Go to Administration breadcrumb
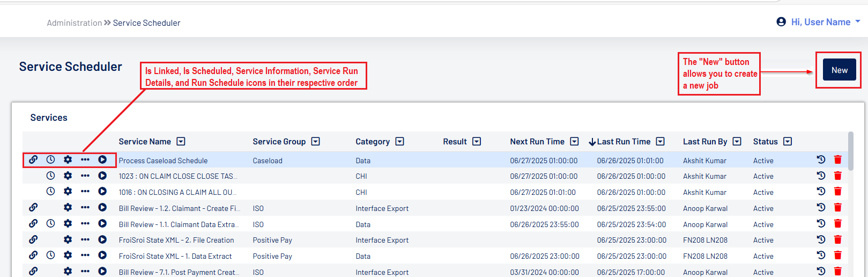 (74, 23)
